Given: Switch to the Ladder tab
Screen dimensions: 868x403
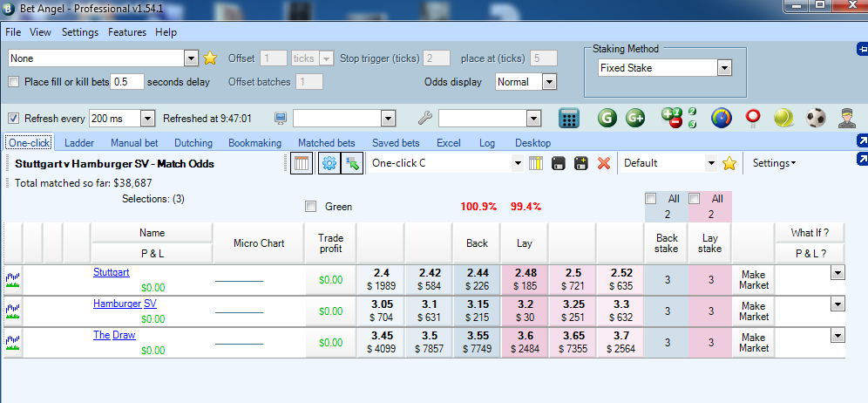Looking at the screenshot, I should (79, 143).
